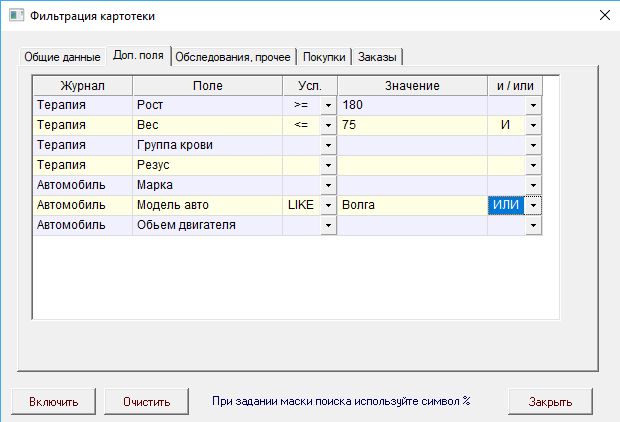
Task: Click the Включить button
Action: pyautogui.click(x=53, y=402)
